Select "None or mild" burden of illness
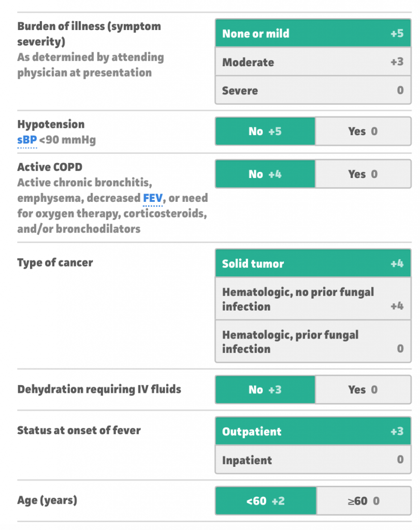The image size is (420, 530). click(313, 33)
